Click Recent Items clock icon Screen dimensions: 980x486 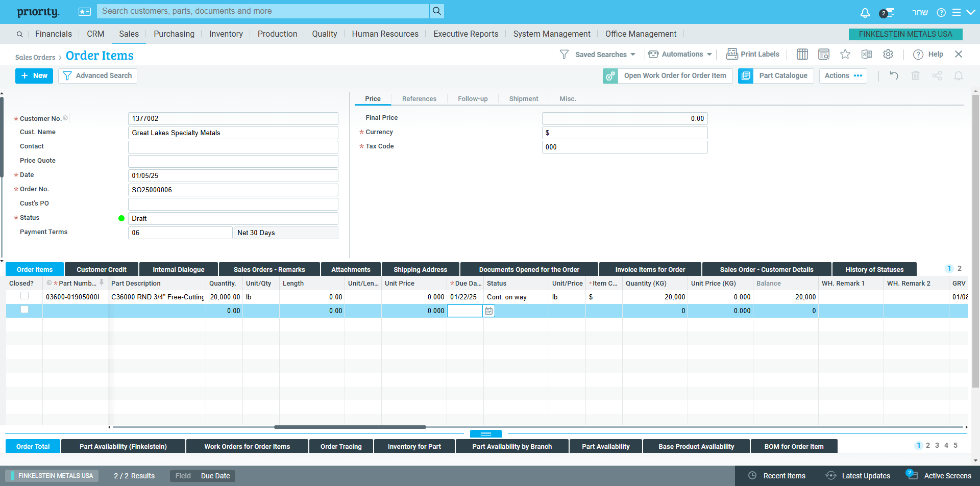point(752,475)
